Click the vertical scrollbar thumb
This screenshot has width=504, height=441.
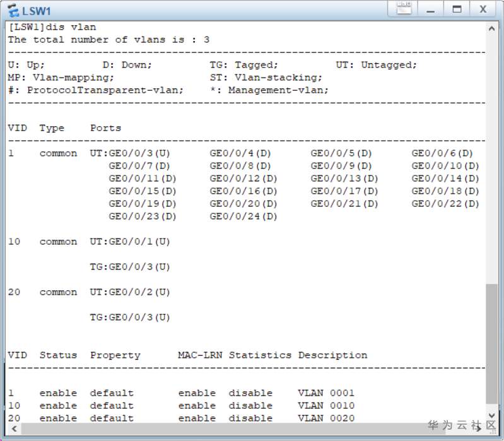[491, 343]
